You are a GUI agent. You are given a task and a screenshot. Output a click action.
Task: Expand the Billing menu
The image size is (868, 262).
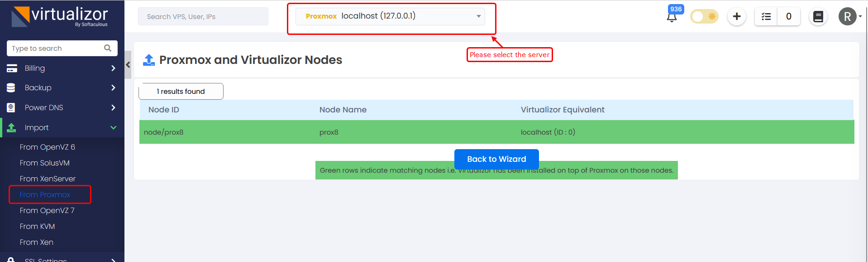tap(62, 68)
